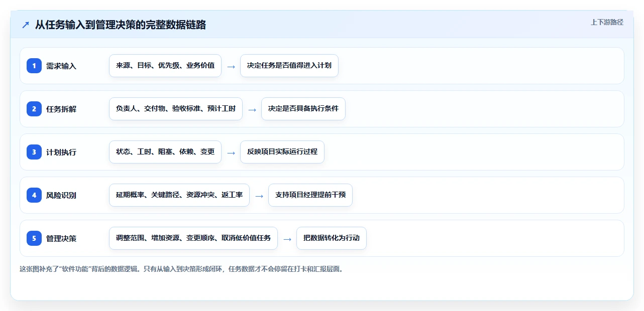Click the 支持项目经理提前干预 box

310,195
